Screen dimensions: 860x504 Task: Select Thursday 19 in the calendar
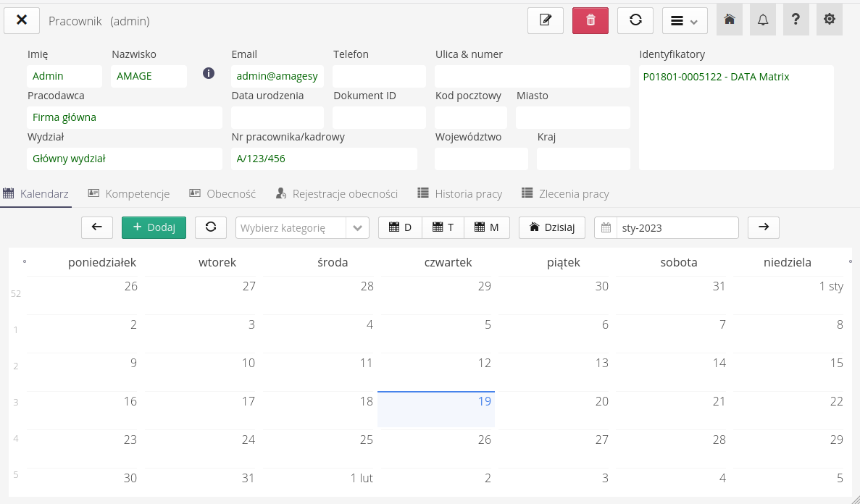tap(436, 409)
